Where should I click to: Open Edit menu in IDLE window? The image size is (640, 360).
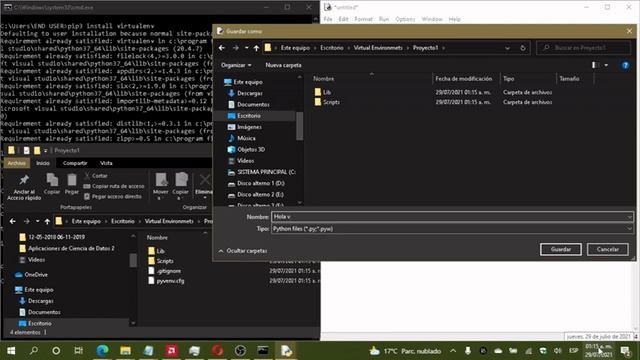click(343, 19)
